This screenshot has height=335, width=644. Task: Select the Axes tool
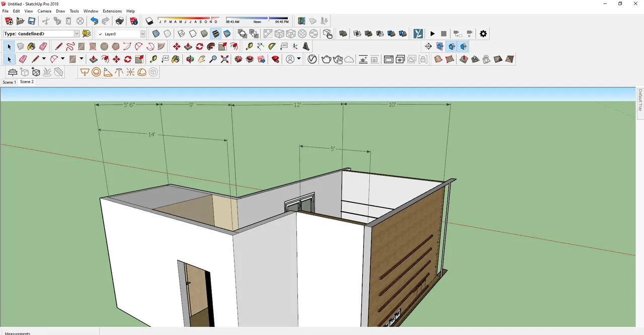(295, 46)
